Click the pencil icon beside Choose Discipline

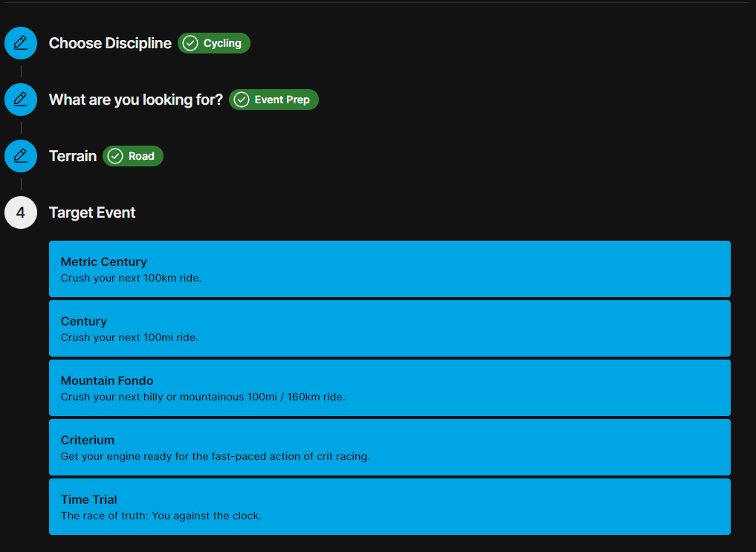tap(21, 43)
